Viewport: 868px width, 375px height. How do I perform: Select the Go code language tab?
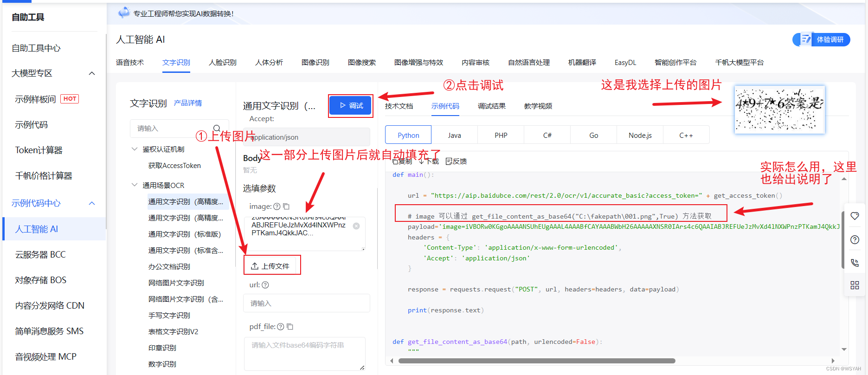click(x=594, y=135)
